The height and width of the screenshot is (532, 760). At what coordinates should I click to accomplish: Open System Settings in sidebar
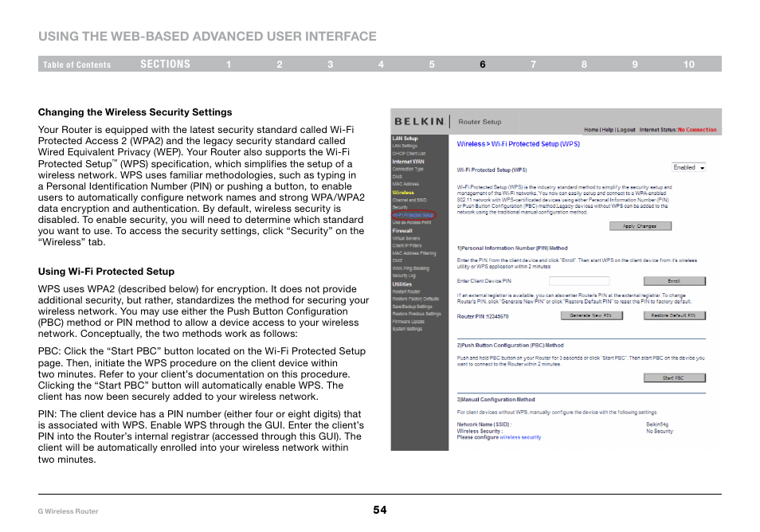point(407,329)
